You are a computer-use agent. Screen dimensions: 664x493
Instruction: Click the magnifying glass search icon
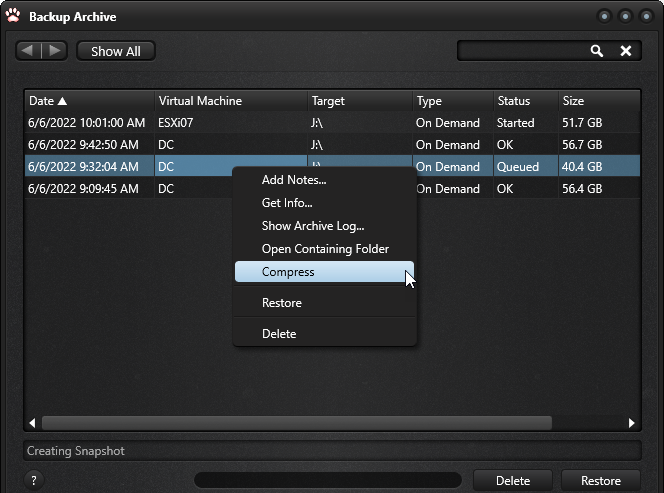tap(597, 51)
